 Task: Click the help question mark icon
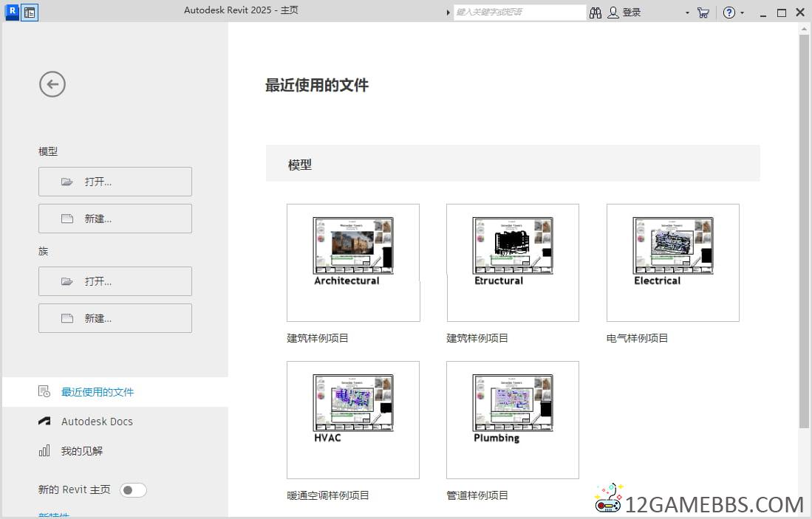(729, 13)
